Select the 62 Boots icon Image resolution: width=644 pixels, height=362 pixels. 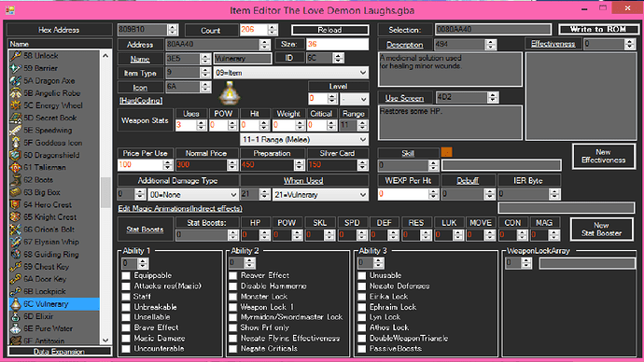16,180
